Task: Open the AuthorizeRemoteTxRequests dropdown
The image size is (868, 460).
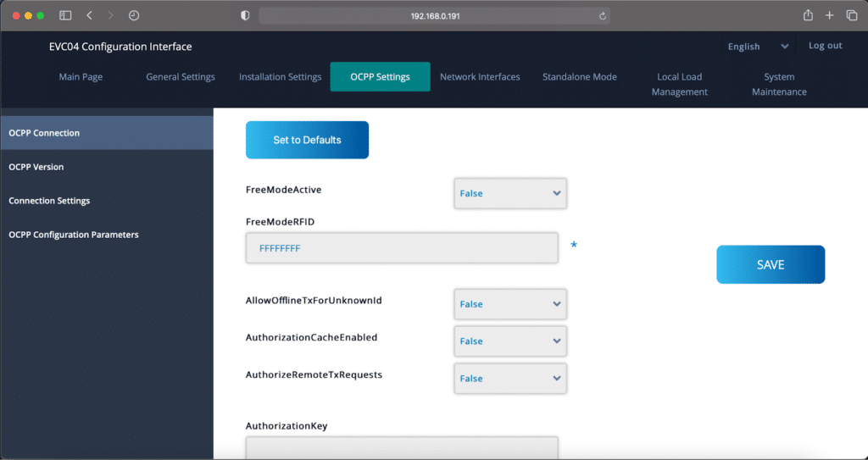Action: pyautogui.click(x=510, y=378)
